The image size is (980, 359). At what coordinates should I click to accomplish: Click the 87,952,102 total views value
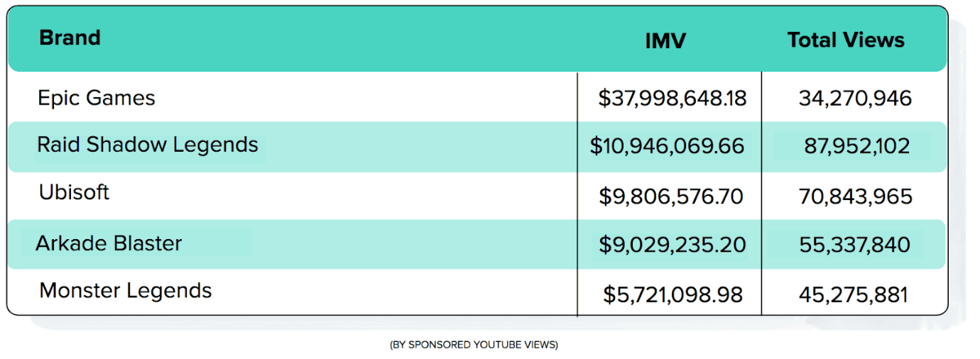pos(856,146)
